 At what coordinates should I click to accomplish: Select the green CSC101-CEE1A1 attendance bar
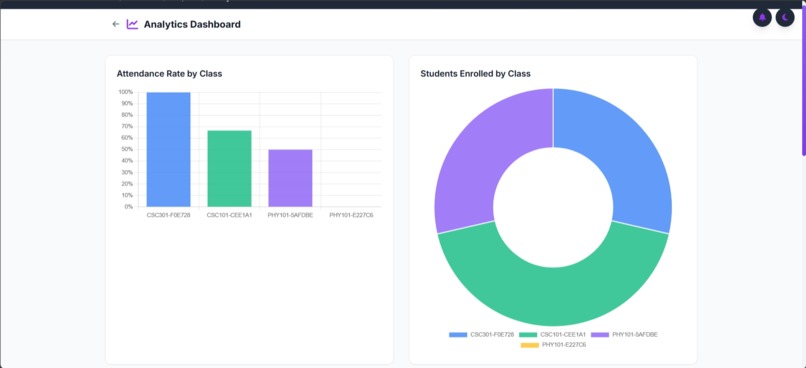point(229,169)
